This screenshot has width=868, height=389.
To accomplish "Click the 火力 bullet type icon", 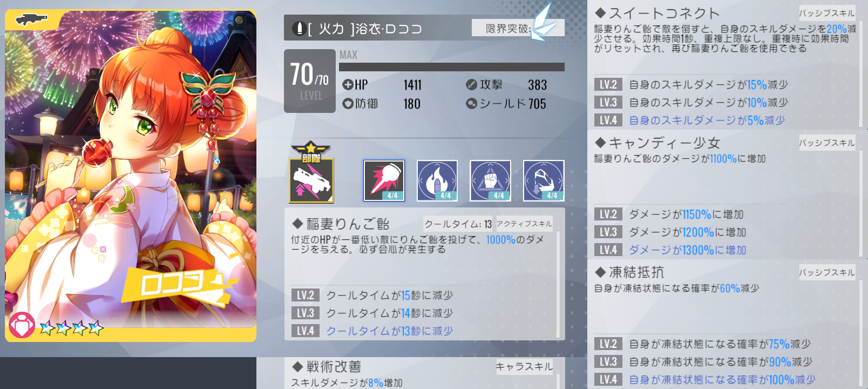I will coord(299,28).
